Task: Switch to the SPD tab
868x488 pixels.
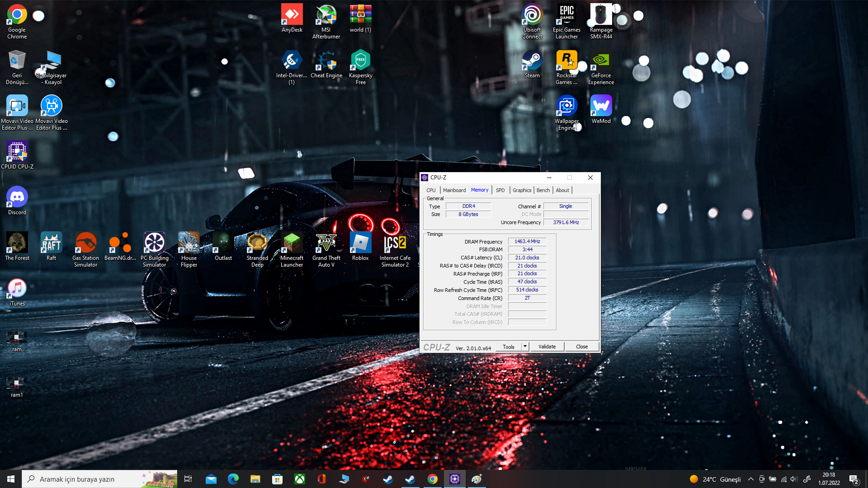Action: 500,190
